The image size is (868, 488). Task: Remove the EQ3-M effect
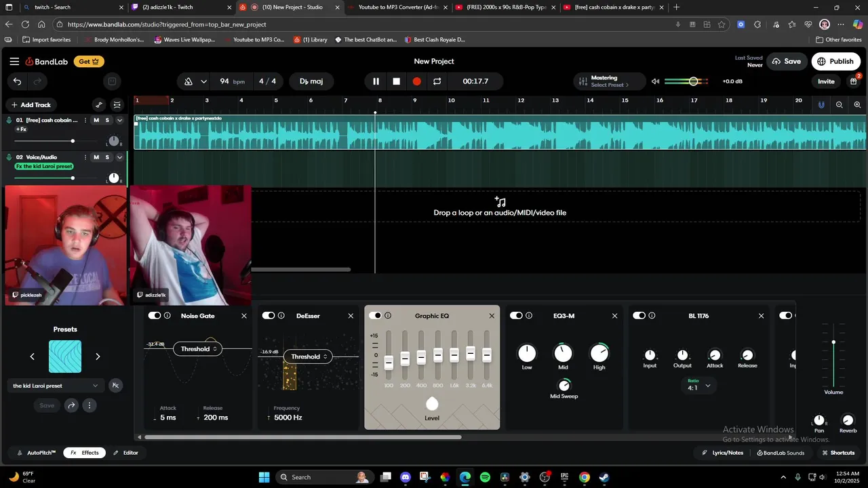pyautogui.click(x=615, y=316)
